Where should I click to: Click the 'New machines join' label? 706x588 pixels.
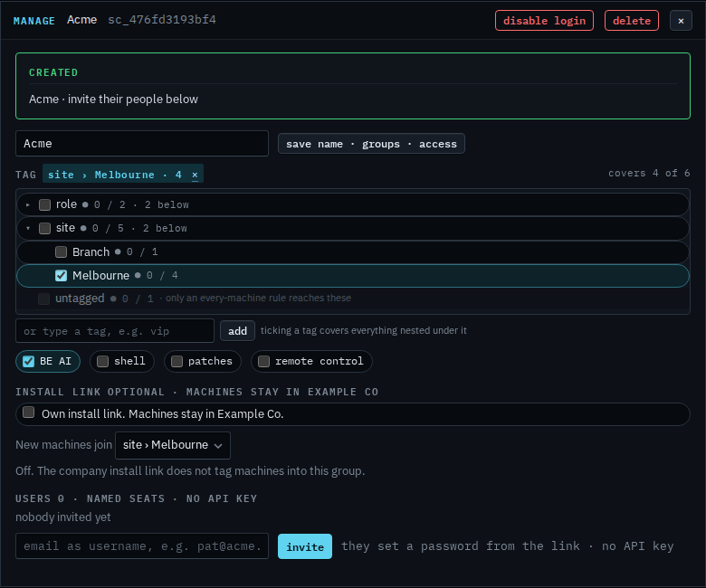click(x=64, y=445)
